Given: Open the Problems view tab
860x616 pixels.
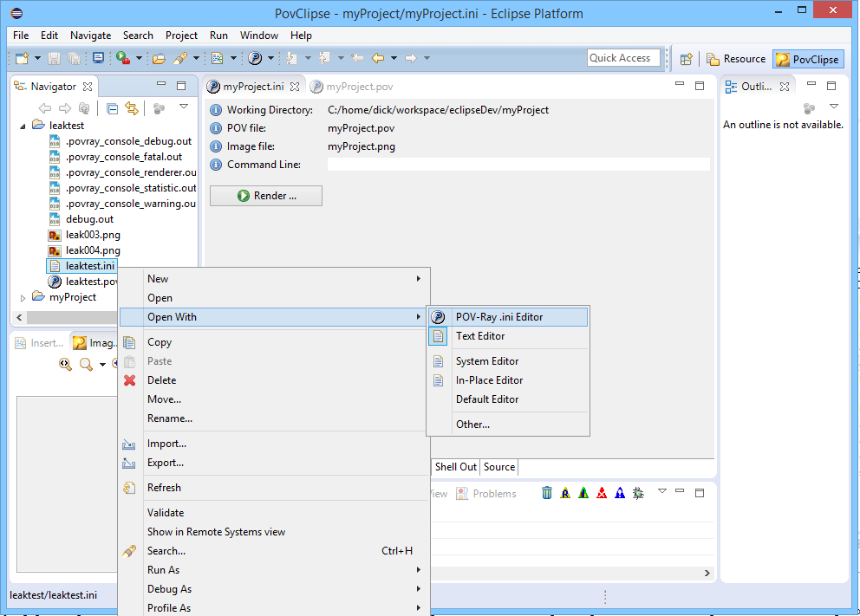Looking at the screenshot, I should pos(487,494).
